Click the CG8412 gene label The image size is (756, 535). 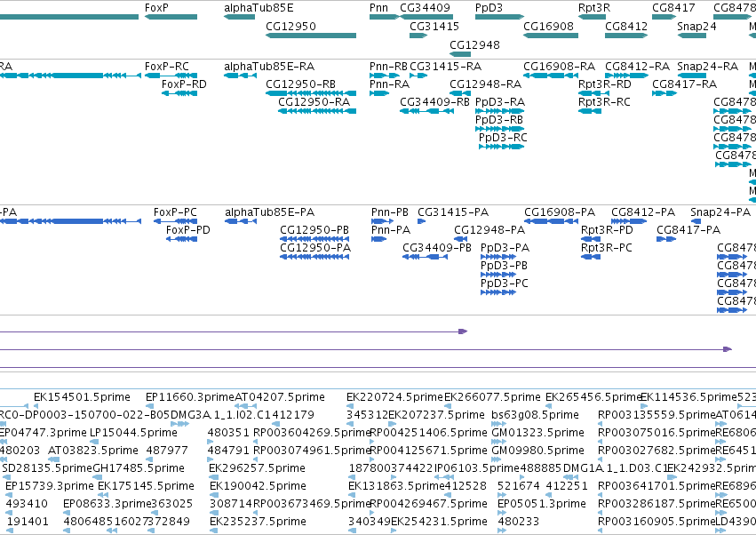tap(625, 26)
